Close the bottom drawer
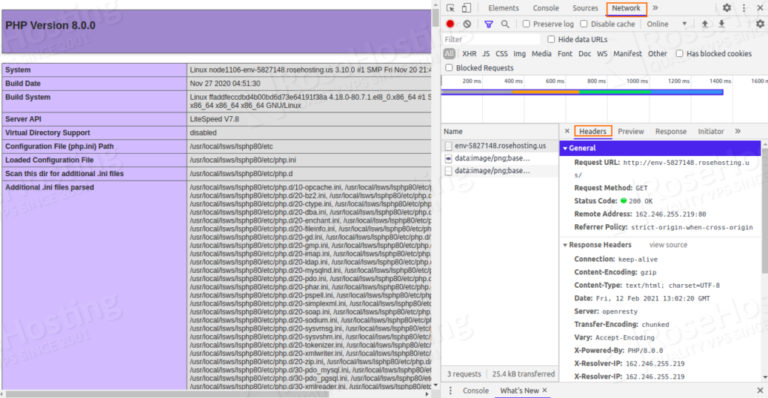 760,390
